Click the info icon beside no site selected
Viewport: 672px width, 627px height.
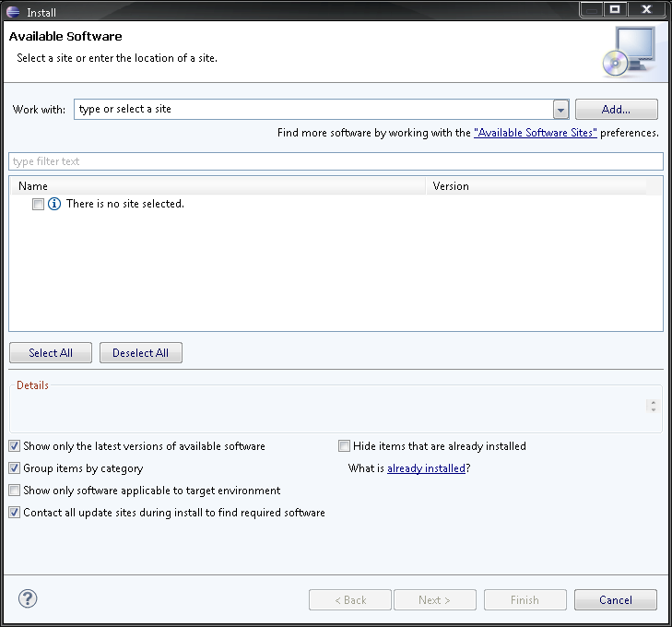54,204
